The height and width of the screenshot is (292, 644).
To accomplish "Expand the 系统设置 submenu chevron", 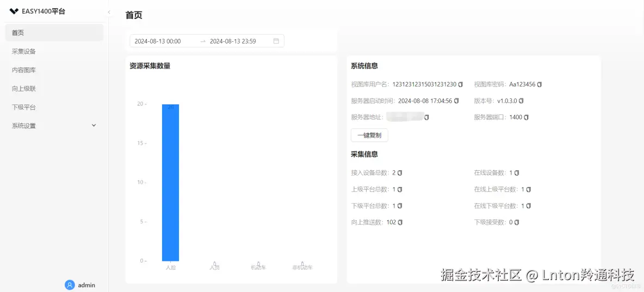I will click(x=94, y=125).
